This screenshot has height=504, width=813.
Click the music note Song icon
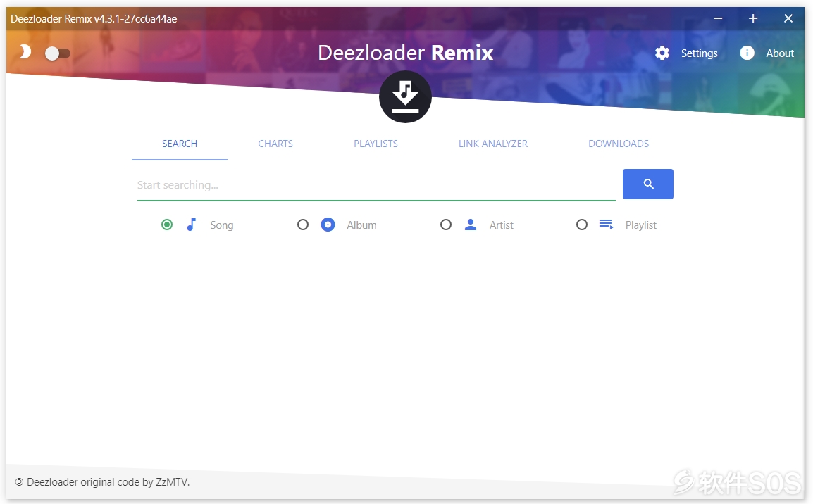click(192, 225)
